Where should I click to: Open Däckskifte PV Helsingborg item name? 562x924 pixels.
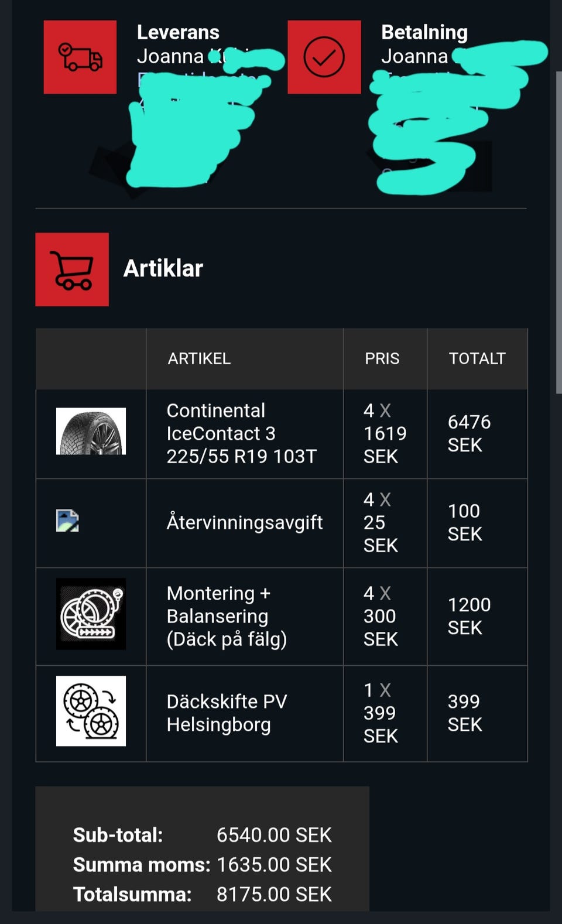coord(227,713)
